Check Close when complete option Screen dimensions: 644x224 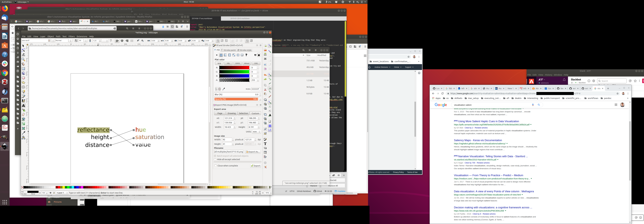(215, 166)
